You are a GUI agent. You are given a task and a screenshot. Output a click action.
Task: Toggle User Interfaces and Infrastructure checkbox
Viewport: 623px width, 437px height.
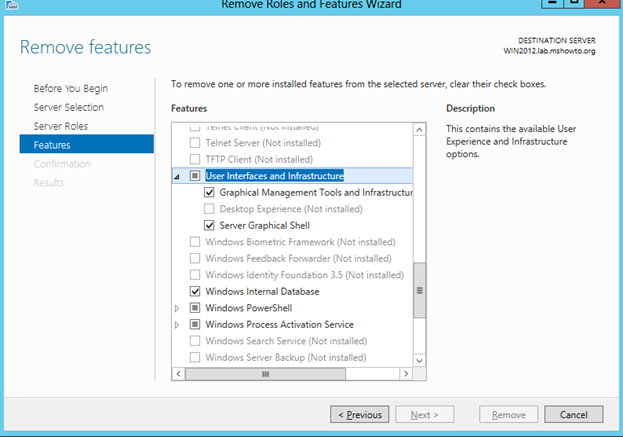196,176
